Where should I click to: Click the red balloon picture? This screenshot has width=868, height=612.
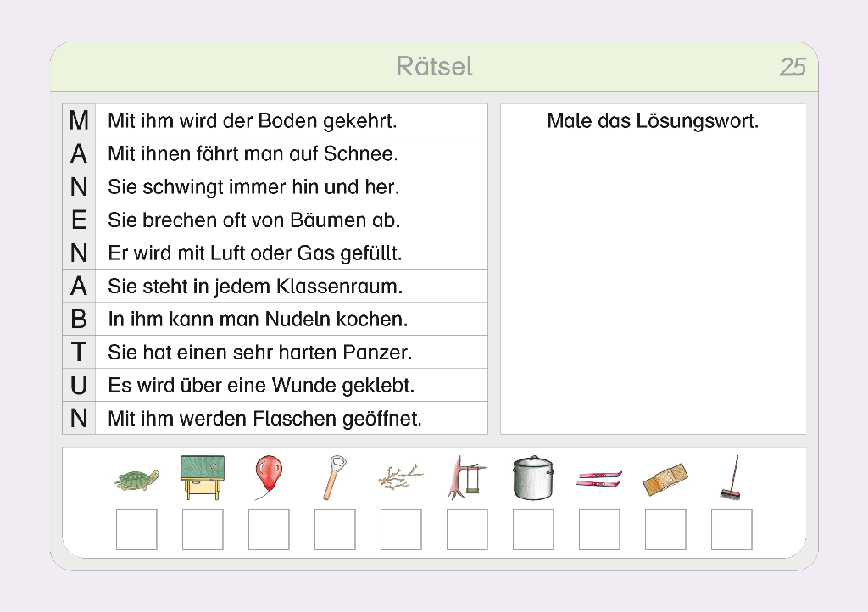(x=268, y=476)
